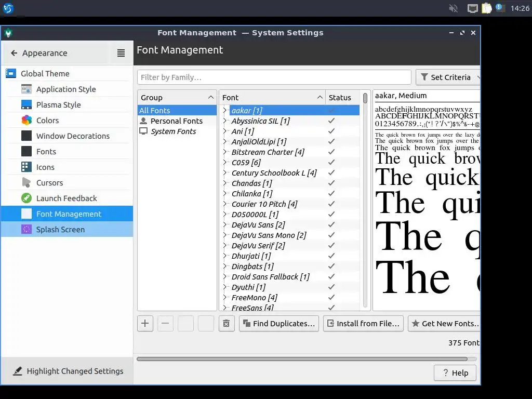Click the trash delete fonts button
This screenshot has height=399, width=532.
227,323
